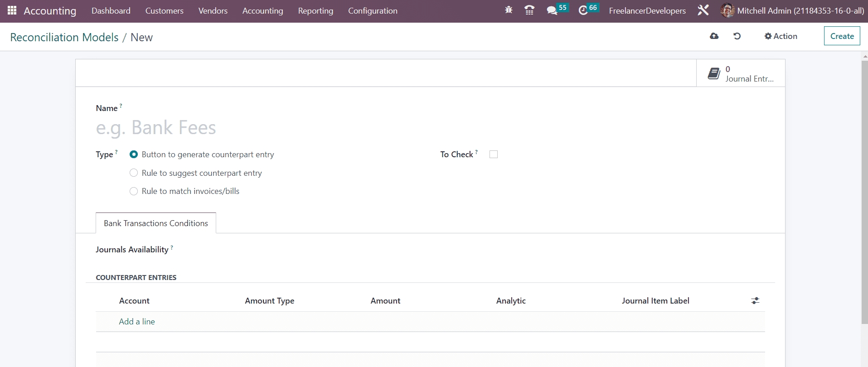Image resolution: width=868 pixels, height=367 pixels.
Task: Open the apps grid menu icon
Action: 12,10
